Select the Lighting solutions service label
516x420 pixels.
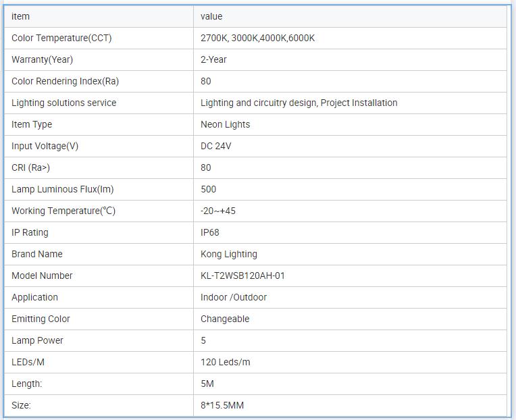pos(63,103)
